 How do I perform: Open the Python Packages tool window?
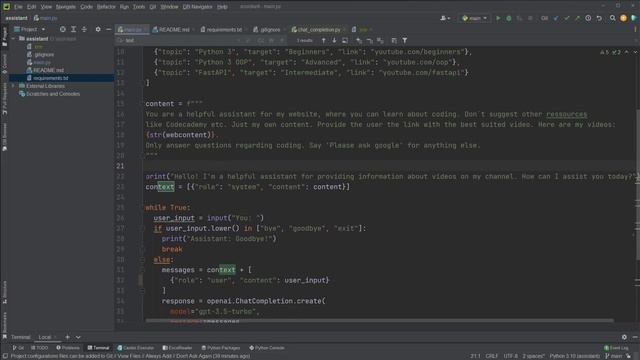(x=221, y=348)
